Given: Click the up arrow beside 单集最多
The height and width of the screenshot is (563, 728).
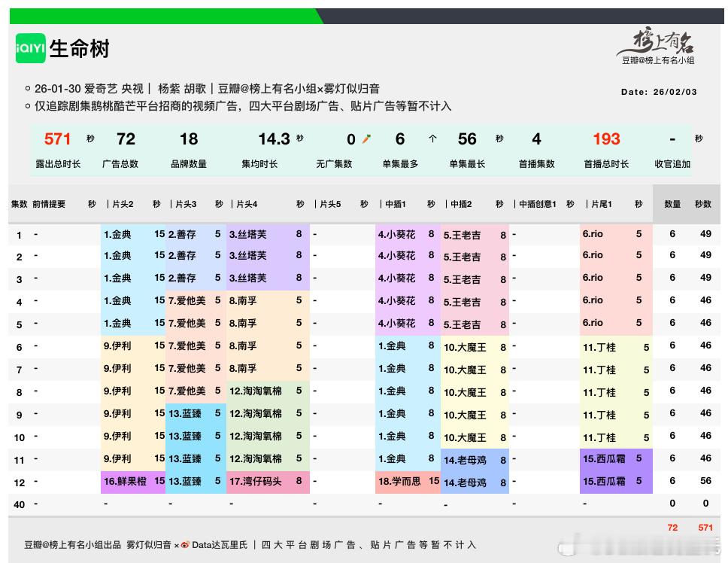Looking at the screenshot, I should (x=432, y=138).
